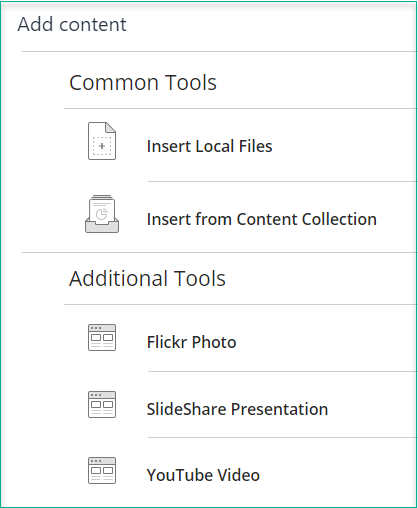Viewport: 418px width, 508px height.
Task: Choose Insert from Content Collection label
Action: [x=262, y=219]
